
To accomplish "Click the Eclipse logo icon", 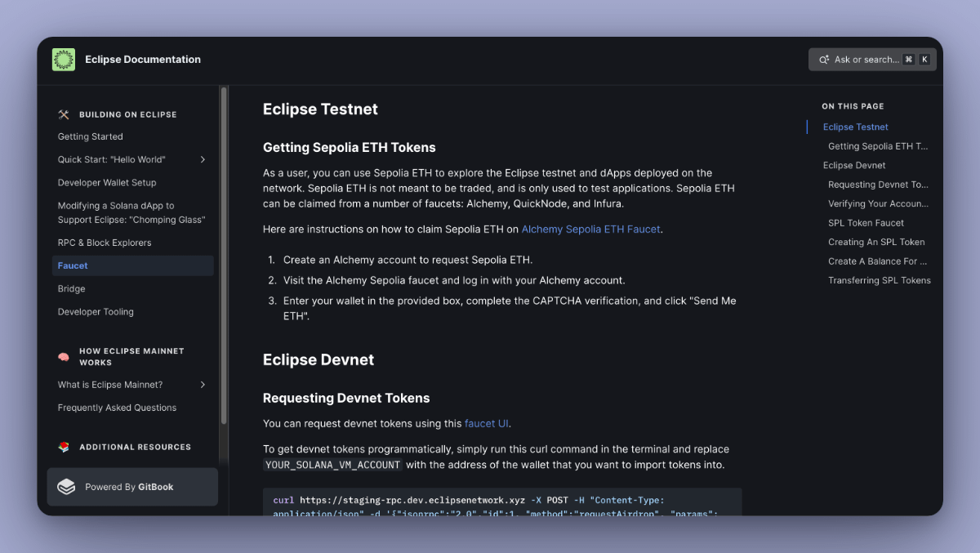I will coord(64,60).
